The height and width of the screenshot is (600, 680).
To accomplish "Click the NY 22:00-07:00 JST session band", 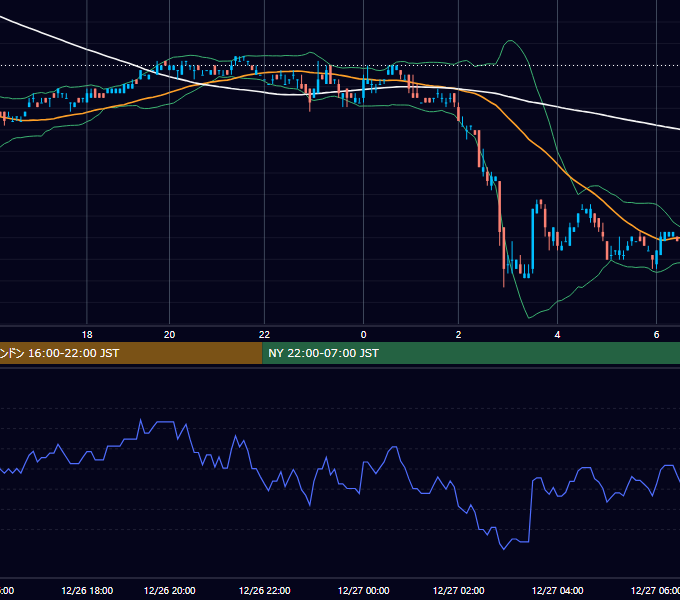I will point(471,353).
